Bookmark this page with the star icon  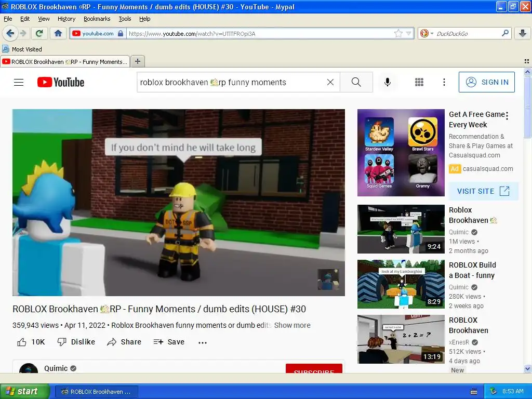click(398, 33)
